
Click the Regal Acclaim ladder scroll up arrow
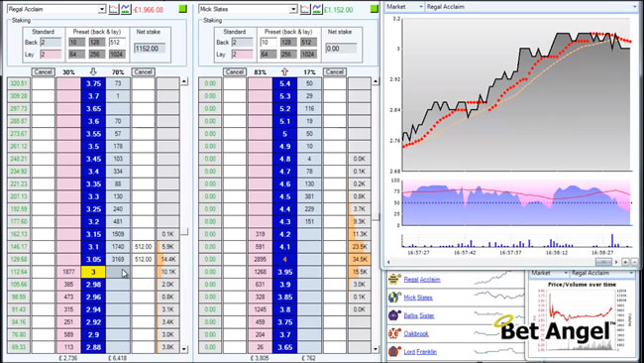click(184, 81)
